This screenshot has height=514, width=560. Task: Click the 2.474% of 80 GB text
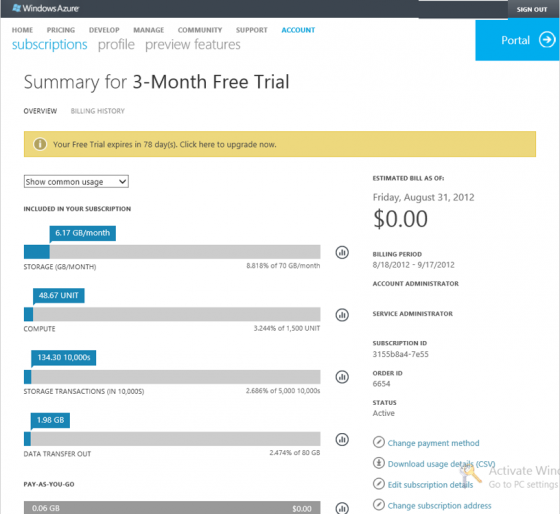point(295,453)
